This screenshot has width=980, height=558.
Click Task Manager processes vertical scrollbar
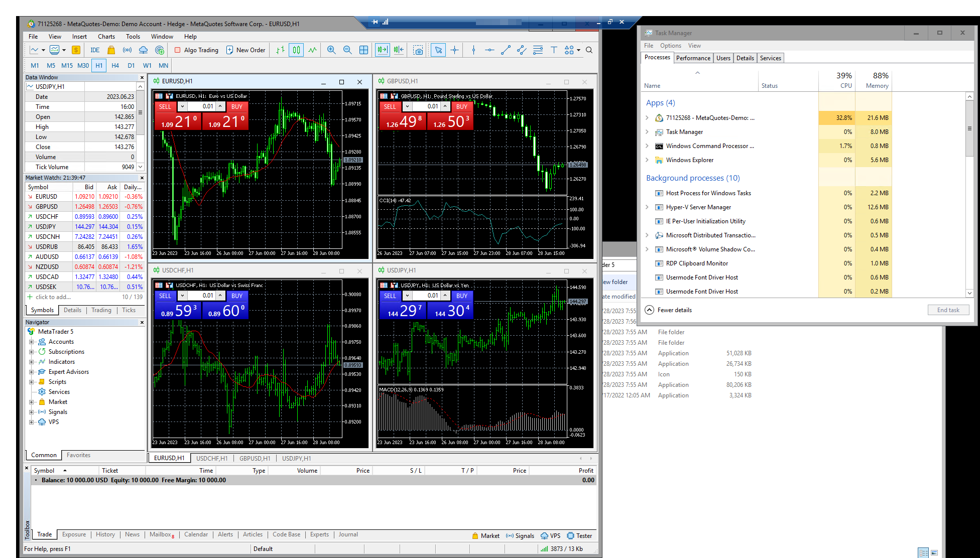pos(970,194)
